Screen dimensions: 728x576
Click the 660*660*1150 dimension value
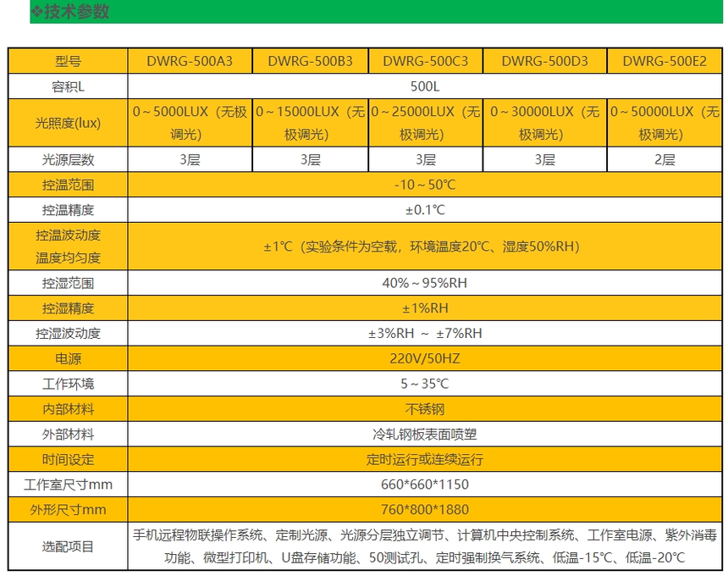pyautogui.click(x=425, y=485)
